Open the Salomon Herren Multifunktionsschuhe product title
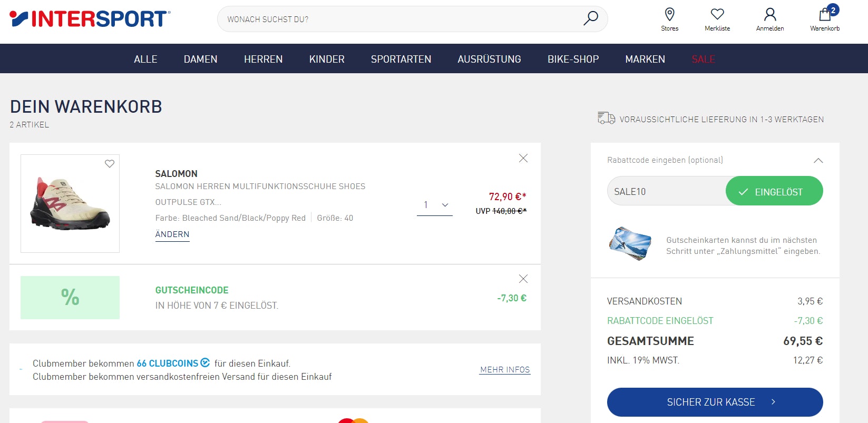868x423 pixels. (260, 194)
